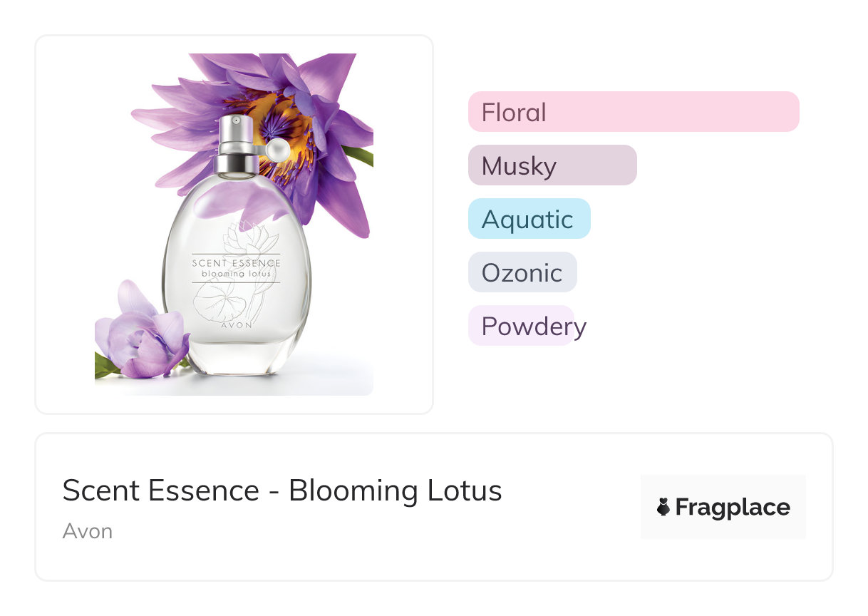Click the Fragplace flower logo icon
Viewport: 868px width, 616px height.
[663, 507]
